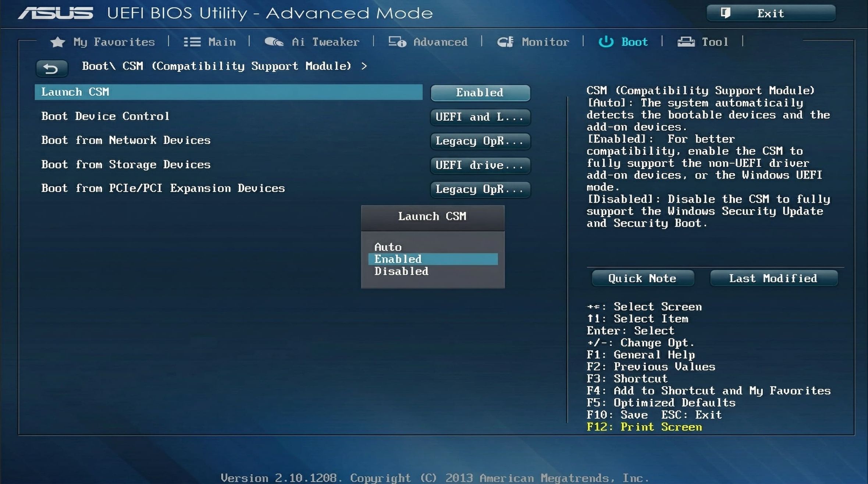Click the back arrow icon
Viewport: 868px width, 484px height.
pos(51,69)
